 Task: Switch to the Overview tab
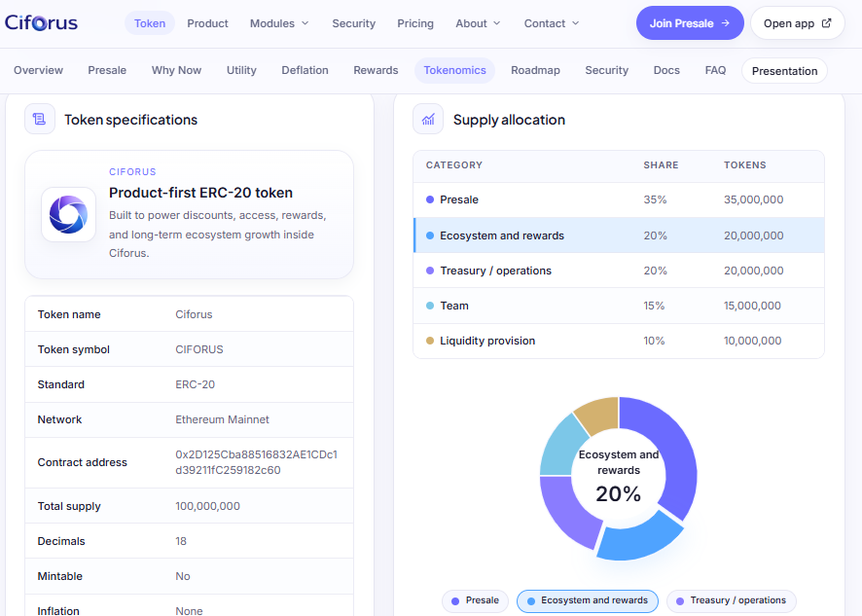[x=39, y=70]
